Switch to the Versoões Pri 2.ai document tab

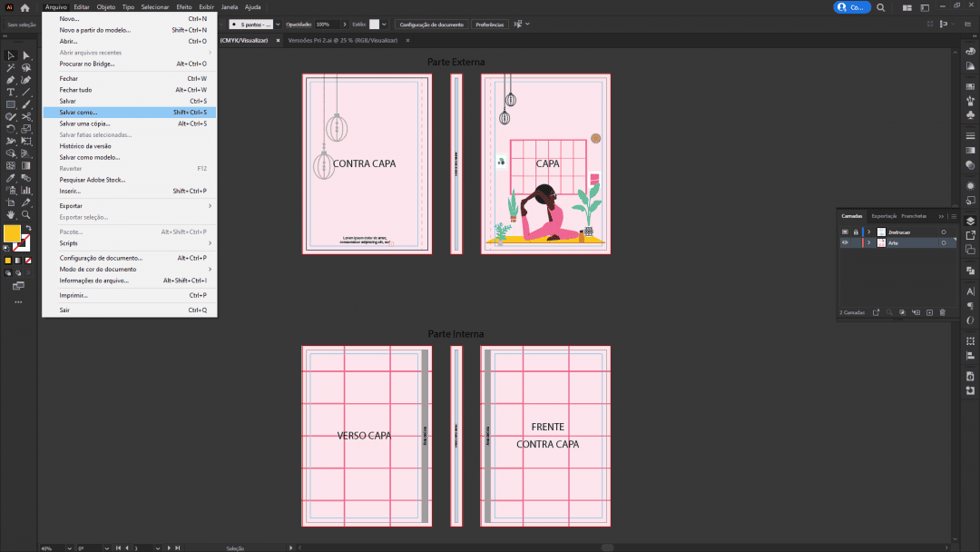pyautogui.click(x=342, y=40)
